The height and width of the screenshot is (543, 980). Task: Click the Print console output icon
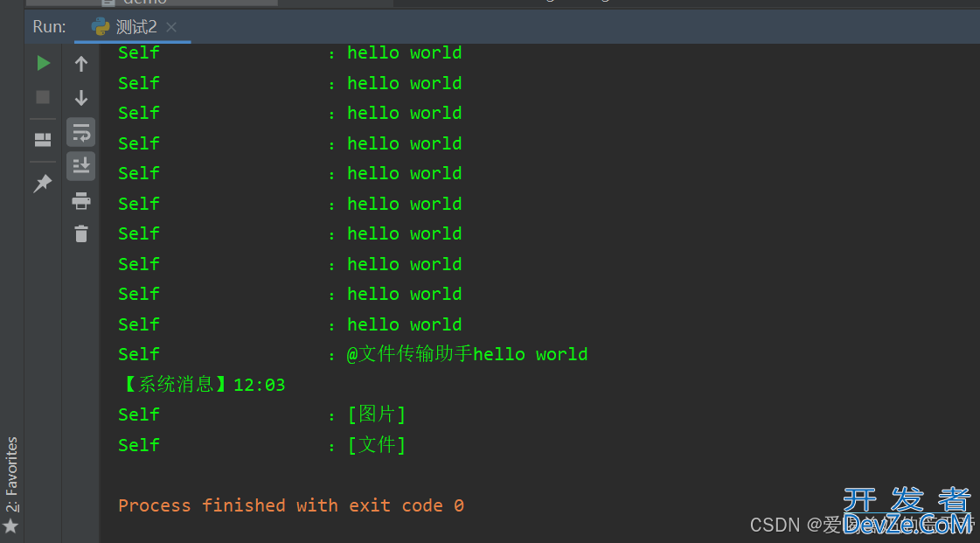click(81, 200)
